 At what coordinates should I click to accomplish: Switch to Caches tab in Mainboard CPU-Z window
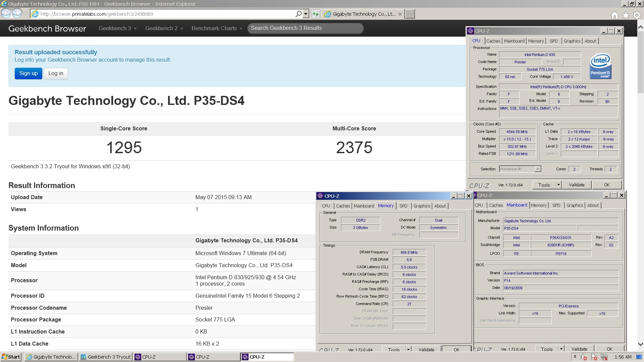pyautogui.click(x=496, y=205)
